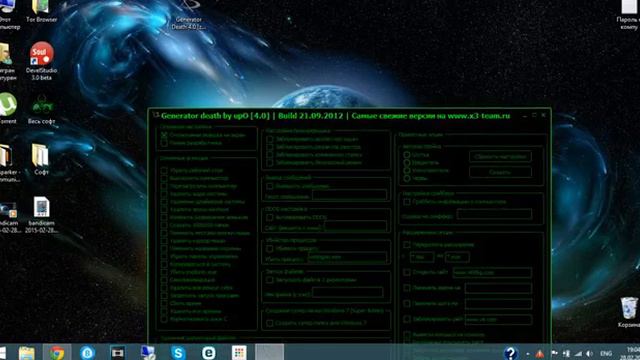This screenshot has width=640, height=360.
Task: Click the process name field with default text
Action: [x=347, y=257]
